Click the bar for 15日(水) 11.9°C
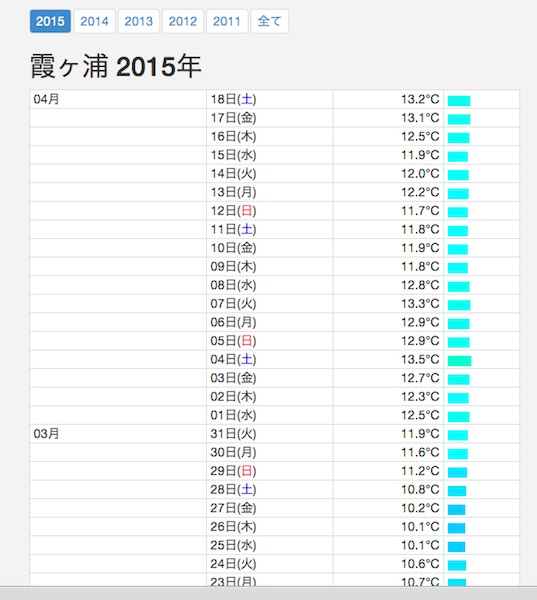Image resolution: width=537 pixels, height=600 pixels. click(x=458, y=157)
